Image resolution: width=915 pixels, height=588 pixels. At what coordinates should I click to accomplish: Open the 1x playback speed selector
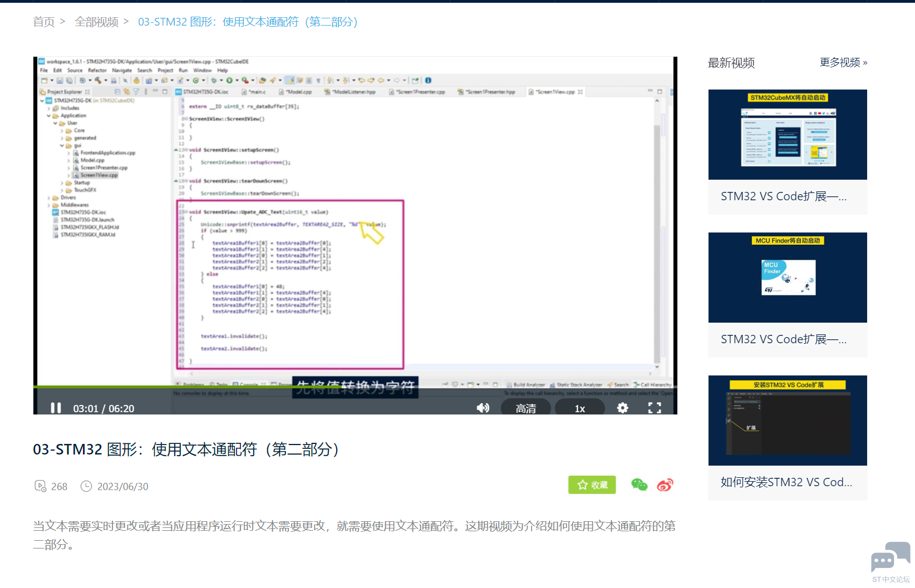579,408
